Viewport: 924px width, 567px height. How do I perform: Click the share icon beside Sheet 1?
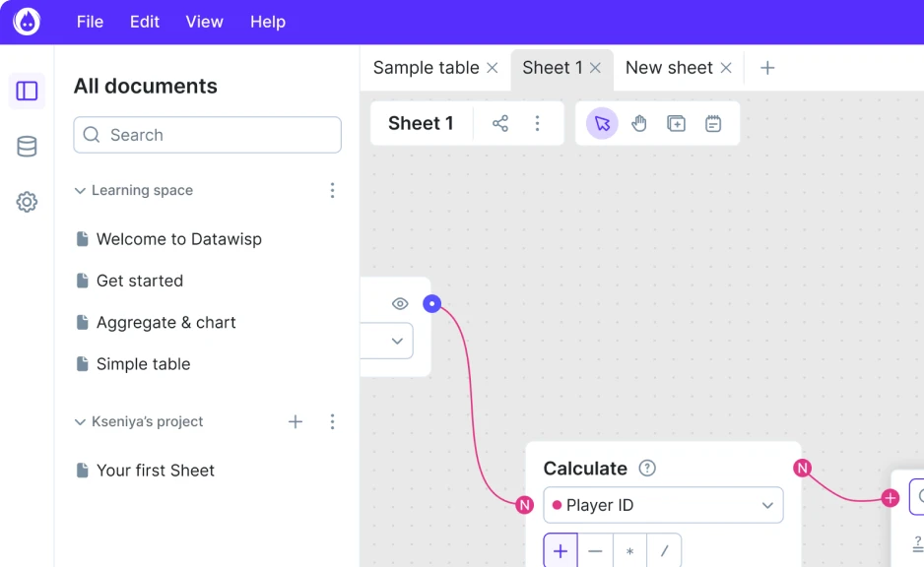(x=500, y=124)
